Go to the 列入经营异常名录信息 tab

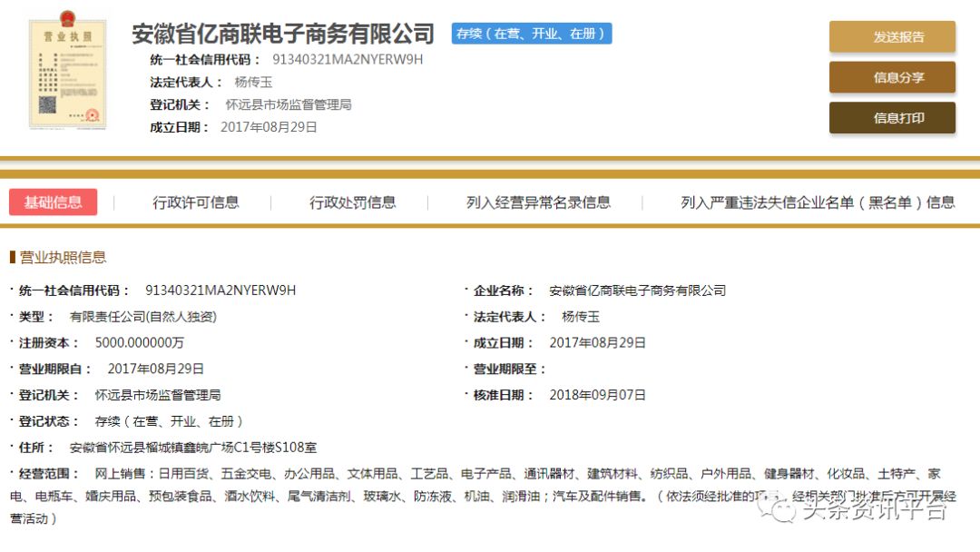(x=538, y=202)
